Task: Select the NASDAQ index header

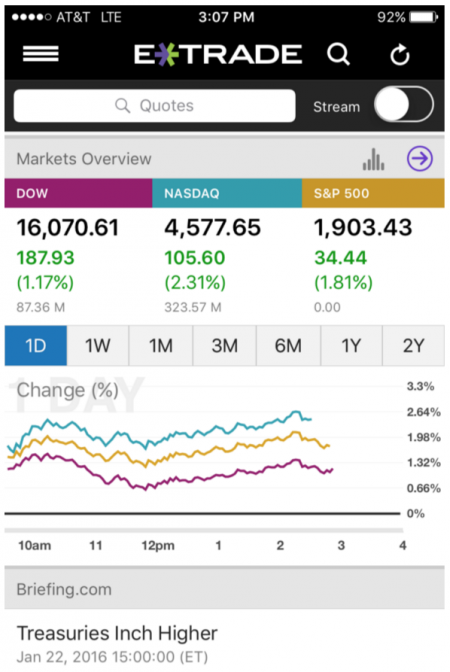Action: point(227,193)
